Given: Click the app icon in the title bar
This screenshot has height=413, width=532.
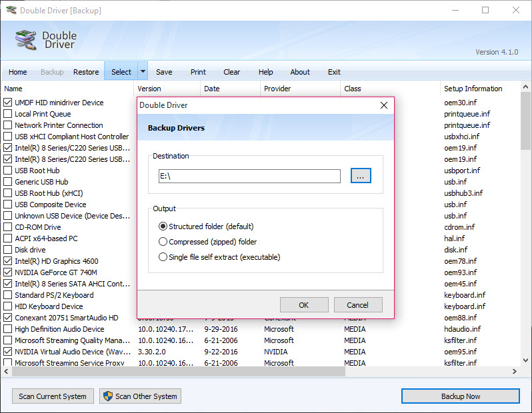Looking at the screenshot, I should click(11, 10).
